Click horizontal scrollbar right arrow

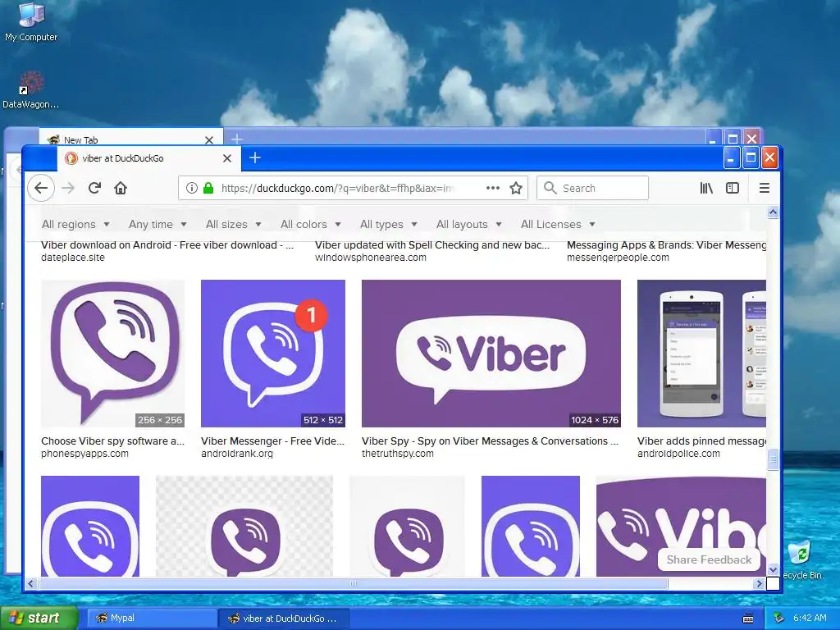[759, 583]
